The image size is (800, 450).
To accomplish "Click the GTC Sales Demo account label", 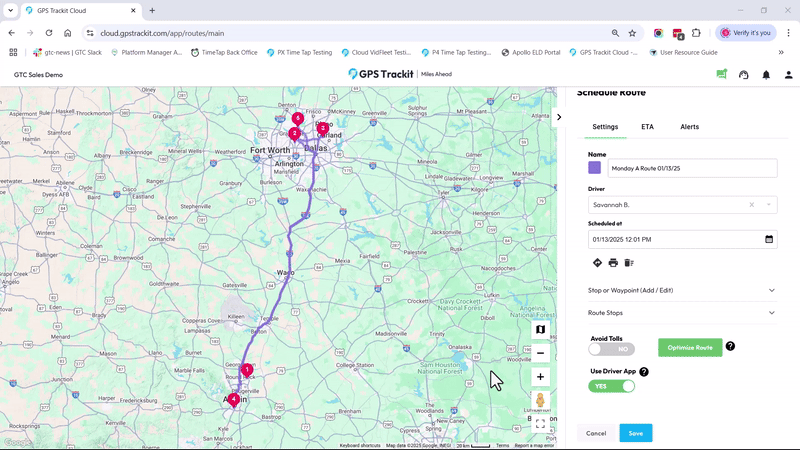I will coord(38,74).
